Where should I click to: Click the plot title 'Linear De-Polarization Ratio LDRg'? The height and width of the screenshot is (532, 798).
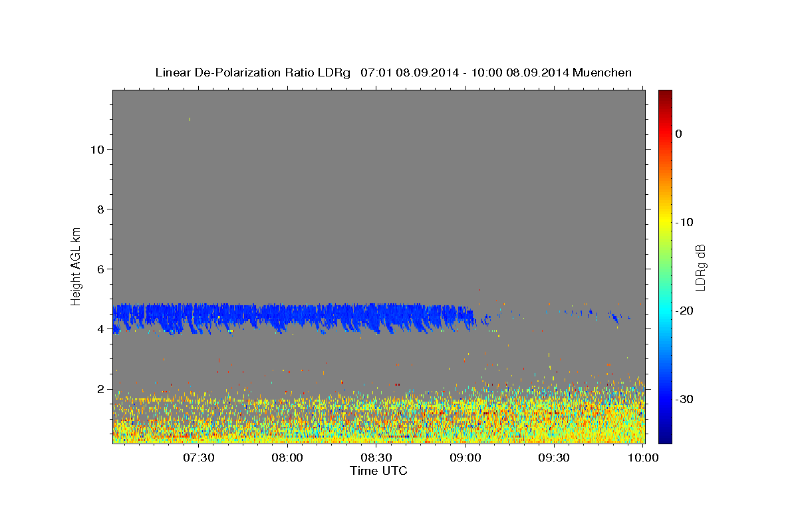pyautogui.click(x=253, y=72)
